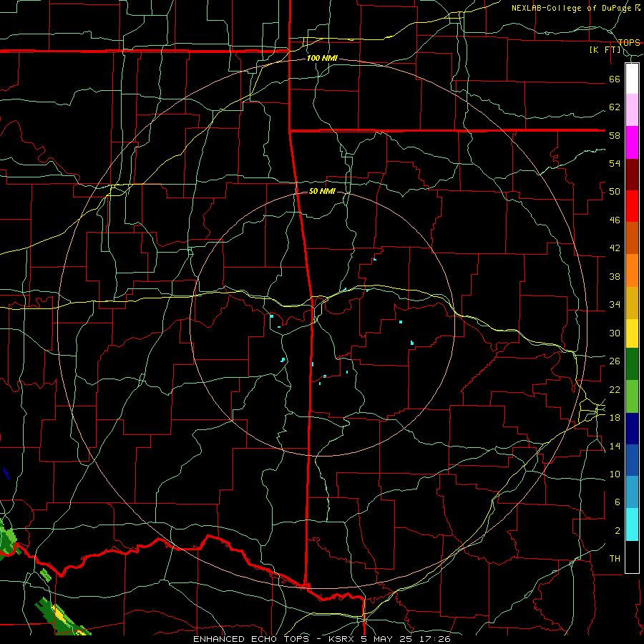Click the "54" legend value

[615, 163]
